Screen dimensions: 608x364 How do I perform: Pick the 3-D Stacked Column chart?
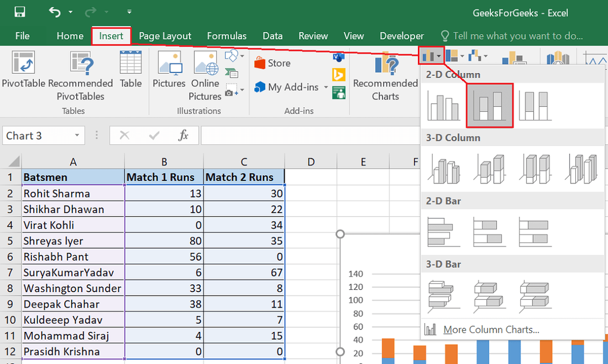coord(490,169)
